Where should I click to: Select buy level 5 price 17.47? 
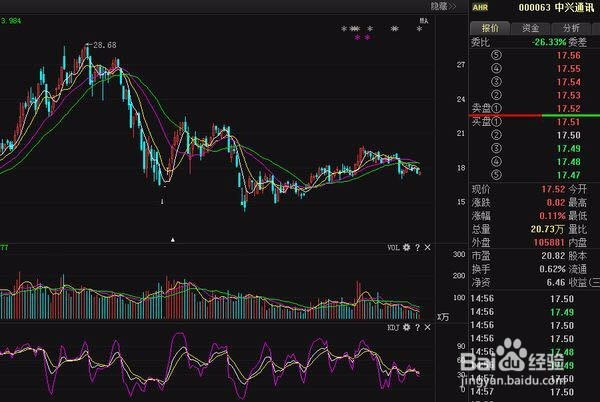568,175
